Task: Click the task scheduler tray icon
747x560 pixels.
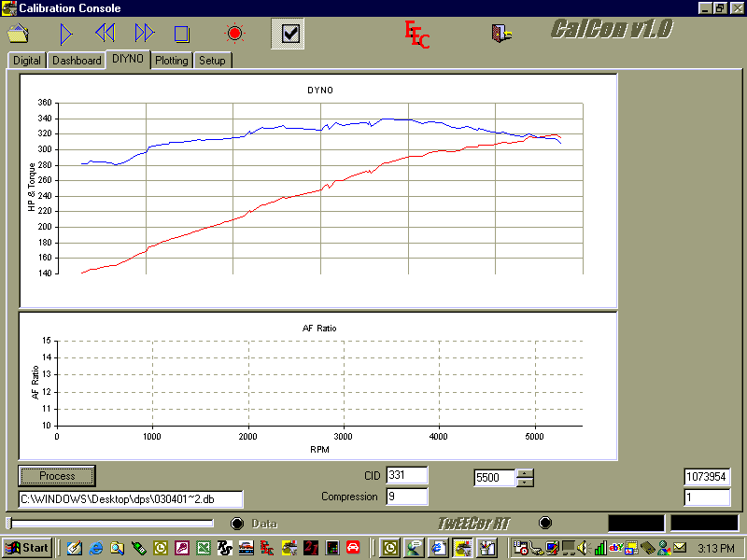Action: coord(520,548)
